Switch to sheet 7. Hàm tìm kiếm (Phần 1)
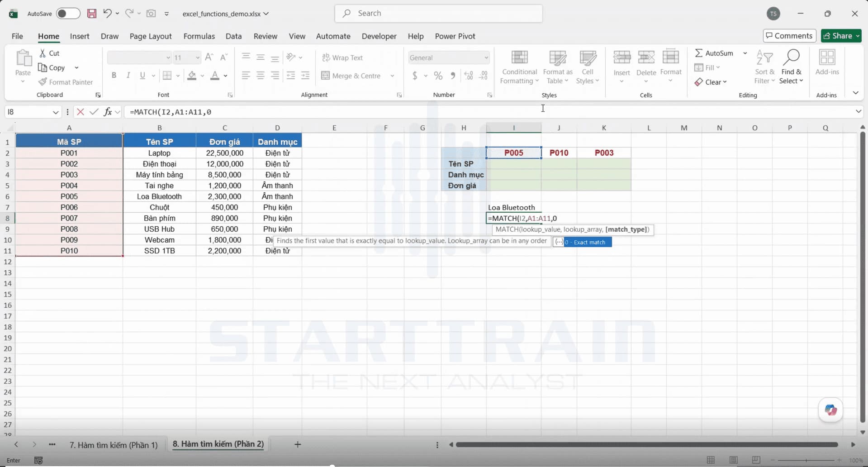868x467 pixels. pos(114,445)
